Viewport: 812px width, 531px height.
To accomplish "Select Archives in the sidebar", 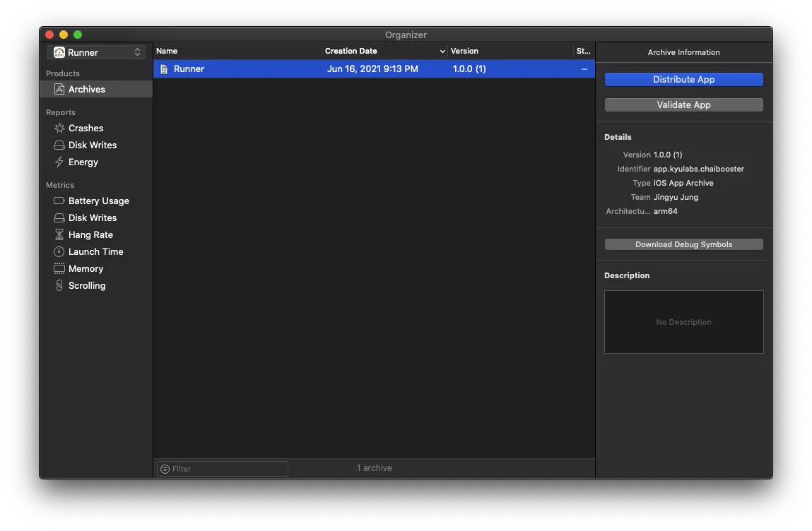I will tap(96, 89).
